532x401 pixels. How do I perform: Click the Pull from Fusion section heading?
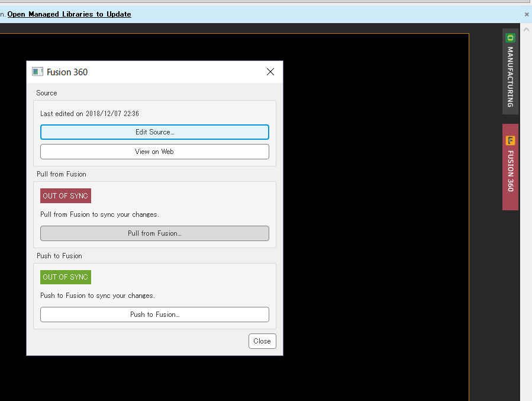[x=62, y=174]
